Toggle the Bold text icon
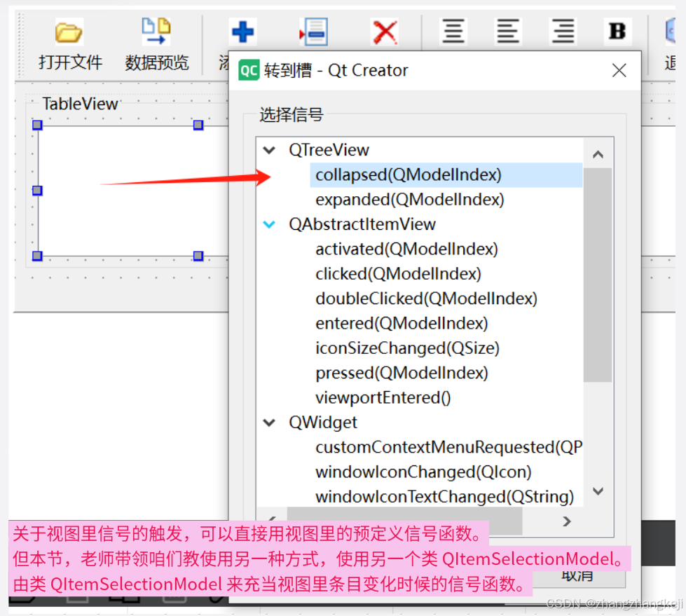 (x=617, y=31)
